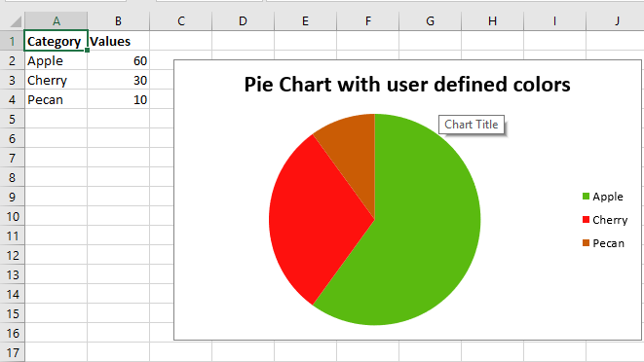Select row 16 header
This screenshot has height=362, width=644.
click(13, 333)
